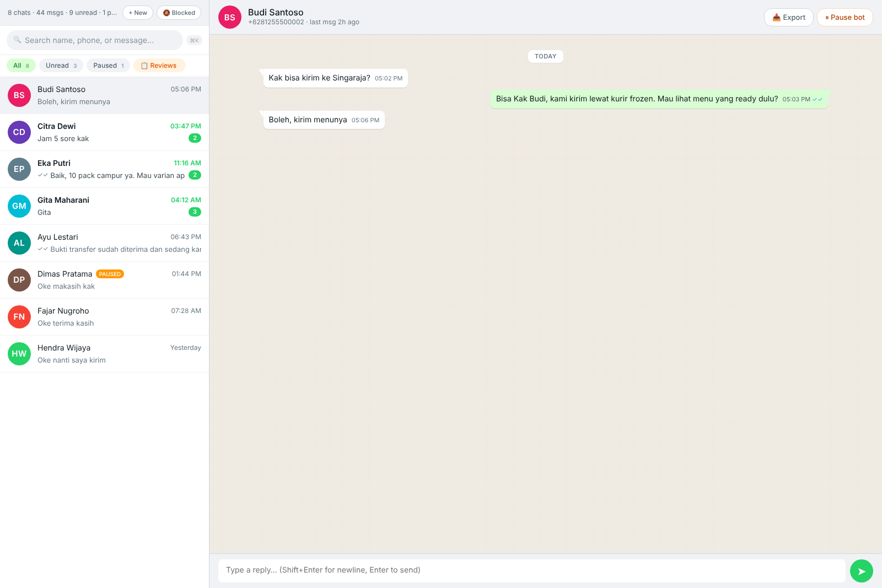Click the DP avatar of Dimas Pratama
The width and height of the screenshot is (882, 588).
pos(19,280)
